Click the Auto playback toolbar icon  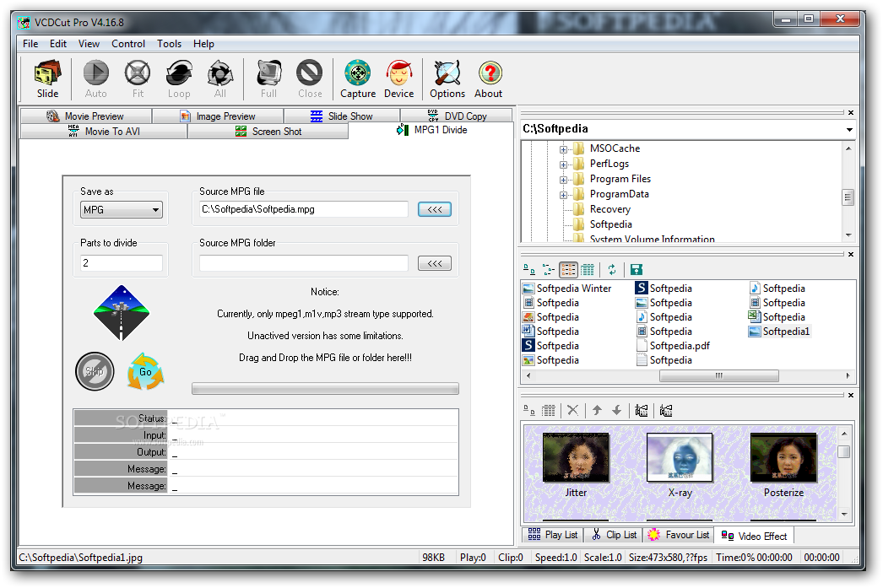95,79
